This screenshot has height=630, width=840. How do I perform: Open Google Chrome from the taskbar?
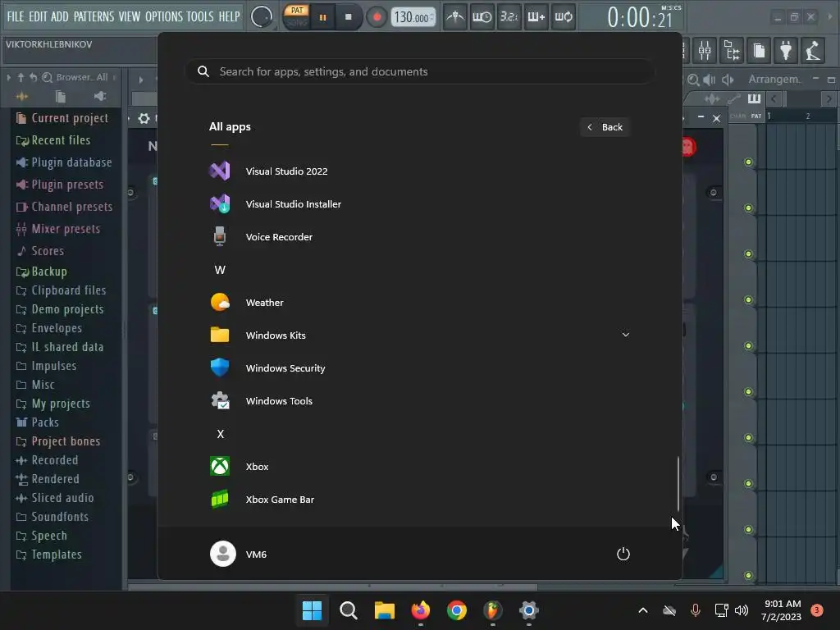(456, 610)
